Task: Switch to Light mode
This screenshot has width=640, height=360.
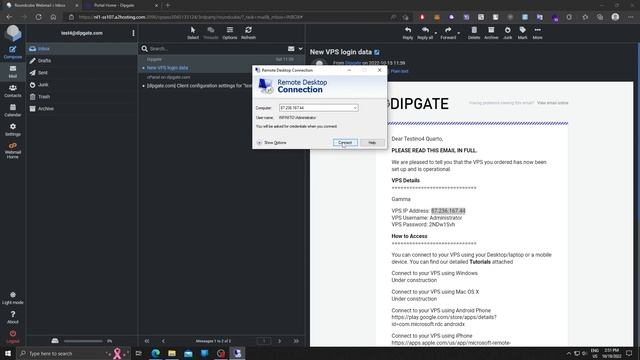Action: pyautogui.click(x=13, y=298)
